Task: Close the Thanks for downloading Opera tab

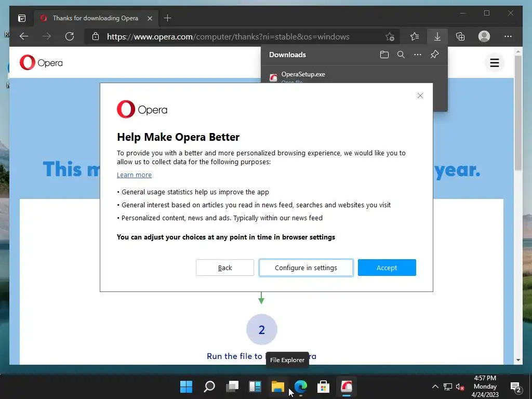Action: 150,18
